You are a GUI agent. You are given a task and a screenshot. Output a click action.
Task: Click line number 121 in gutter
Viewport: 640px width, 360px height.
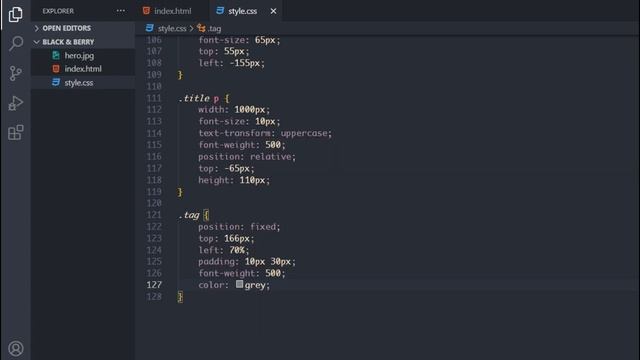point(154,215)
